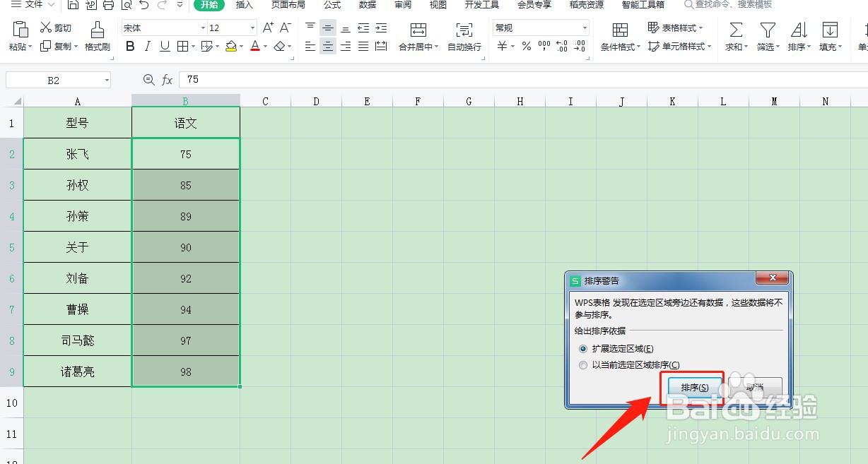
Task: Select 'Expand selection (扩展选定区域)' radio button
Action: pyautogui.click(x=583, y=348)
